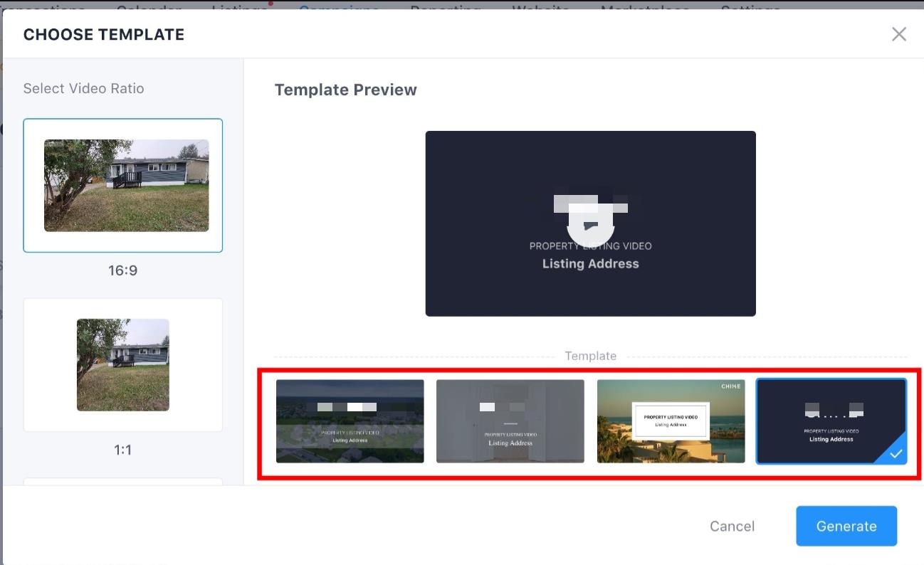The height and width of the screenshot is (565, 924).
Task: Close the Choose Template dialog
Action: (x=899, y=34)
